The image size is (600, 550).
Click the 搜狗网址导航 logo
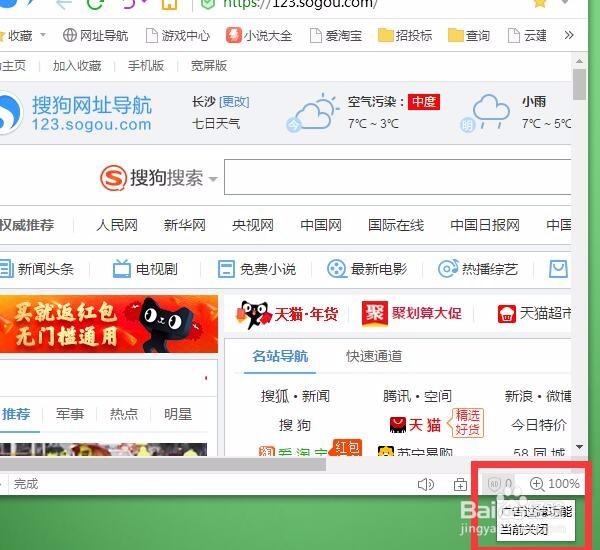click(76, 113)
